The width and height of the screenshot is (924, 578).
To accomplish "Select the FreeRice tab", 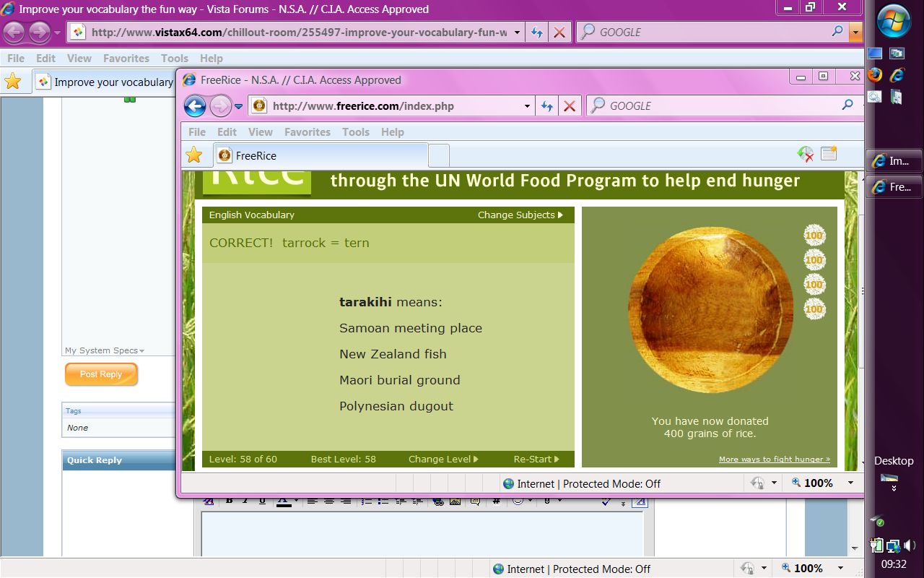I will pos(321,155).
